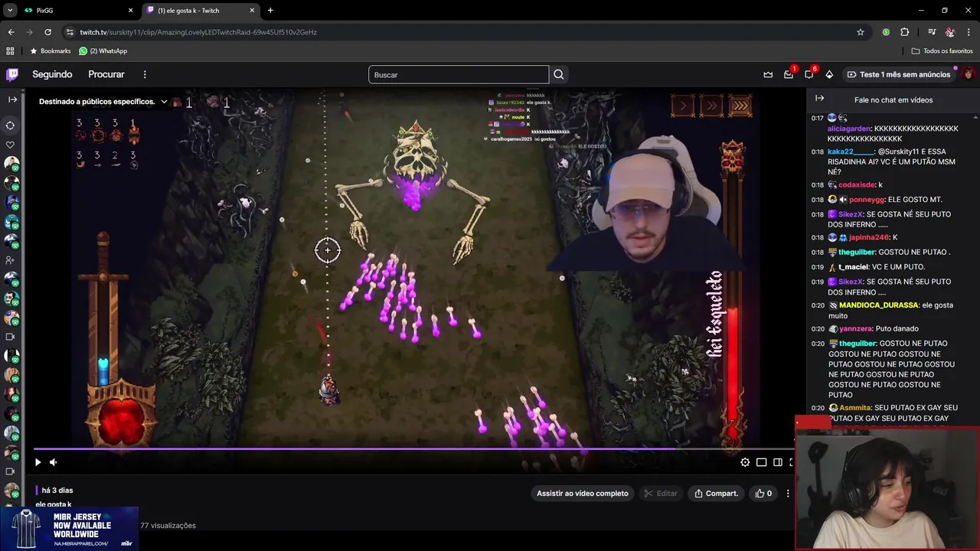Click Assistir ao vídeo completo
Viewport: 980px width, 551px height.
(x=583, y=494)
